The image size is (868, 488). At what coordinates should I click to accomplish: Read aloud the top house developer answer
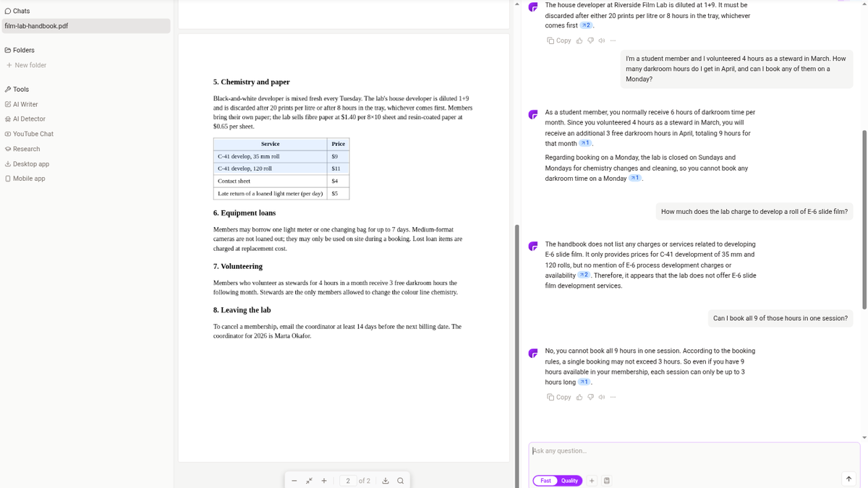602,40
